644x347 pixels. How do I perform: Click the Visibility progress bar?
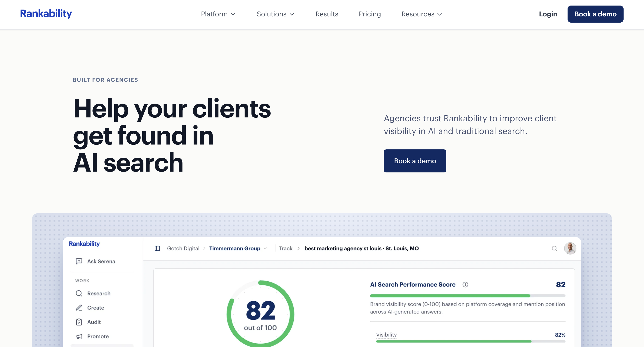pos(470,341)
